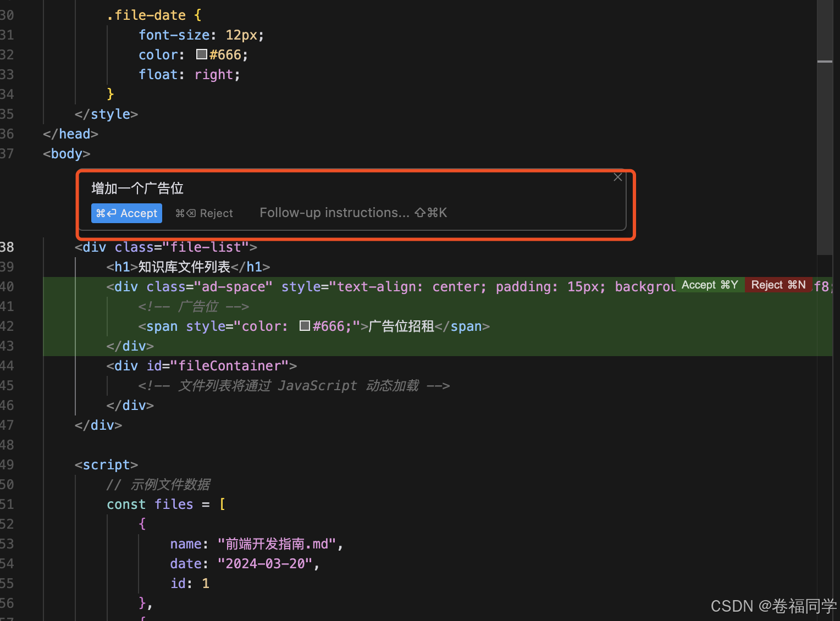The width and height of the screenshot is (840, 621).
Task: Click the vertical scrollbar thumb
Action: click(x=825, y=126)
